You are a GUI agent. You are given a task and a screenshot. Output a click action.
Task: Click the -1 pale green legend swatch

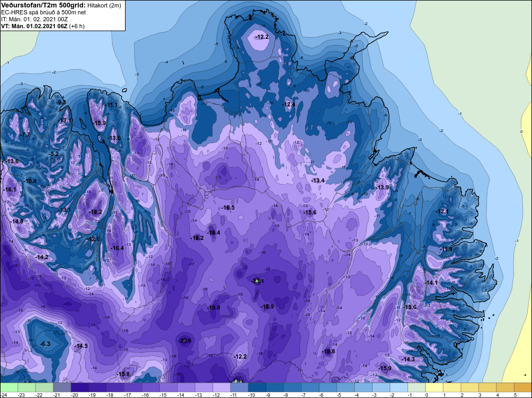click(417, 387)
